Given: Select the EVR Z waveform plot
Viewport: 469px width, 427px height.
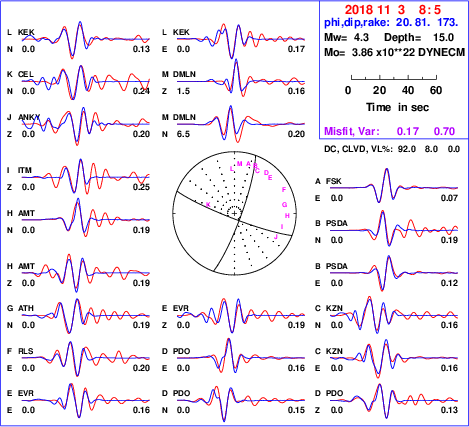Looking at the screenshot, I should coord(241,315).
